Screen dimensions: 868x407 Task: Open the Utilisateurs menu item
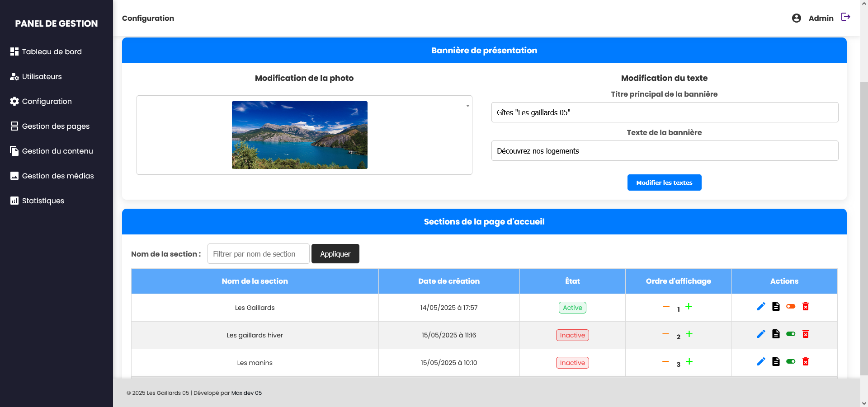point(36,76)
